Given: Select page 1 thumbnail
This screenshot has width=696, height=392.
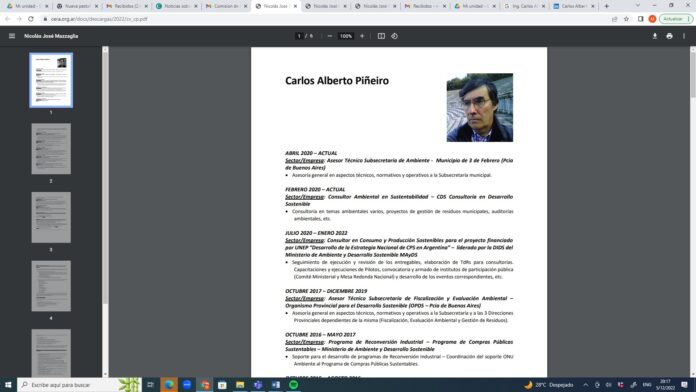Looking at the screenshot, I should click(51, 80).
